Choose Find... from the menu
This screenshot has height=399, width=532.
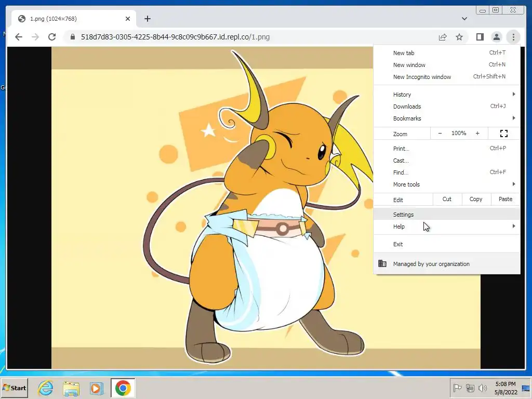click(447, 172)
